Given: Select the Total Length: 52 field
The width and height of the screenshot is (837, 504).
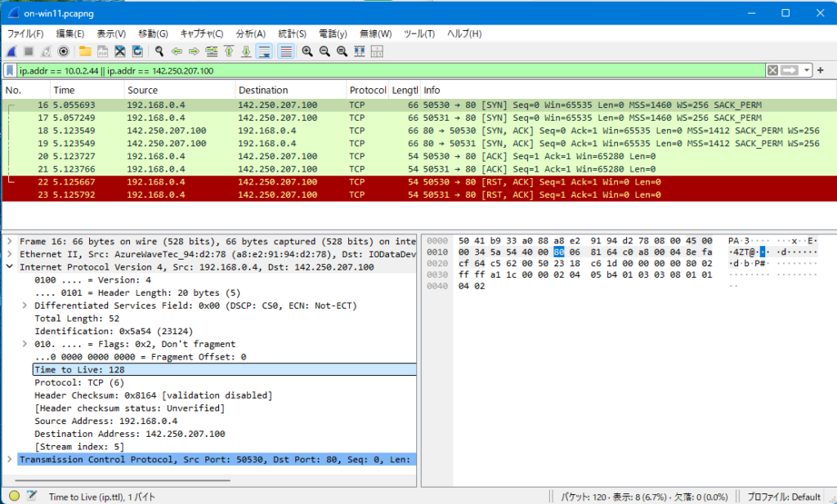Looking at the screenshot, I should pos(77,319).
